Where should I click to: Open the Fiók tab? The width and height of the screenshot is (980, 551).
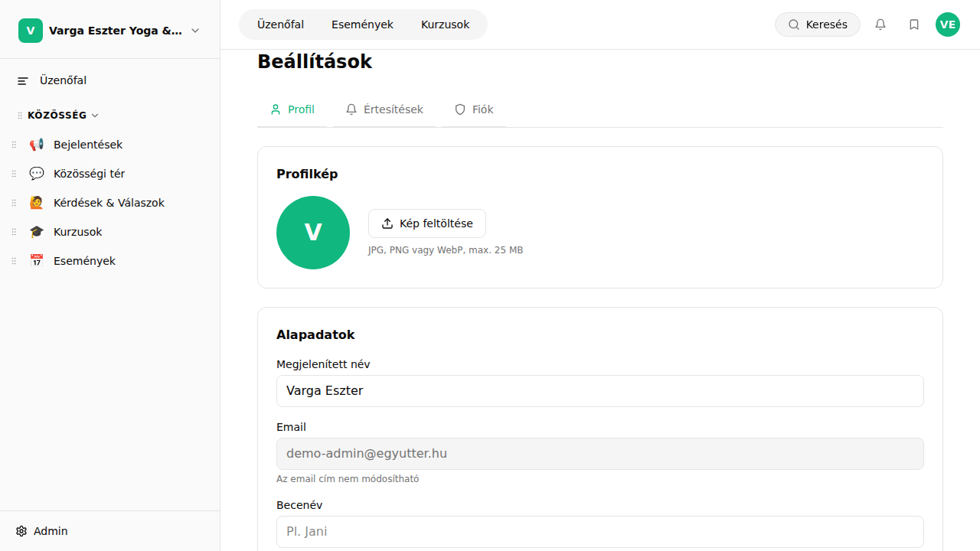coord(473,109)
